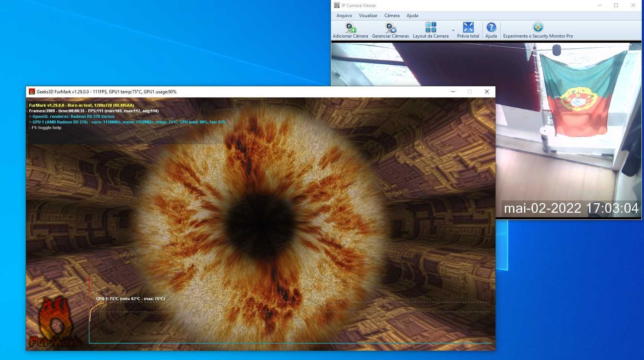Open the Visualizar menu

point(368,16)
